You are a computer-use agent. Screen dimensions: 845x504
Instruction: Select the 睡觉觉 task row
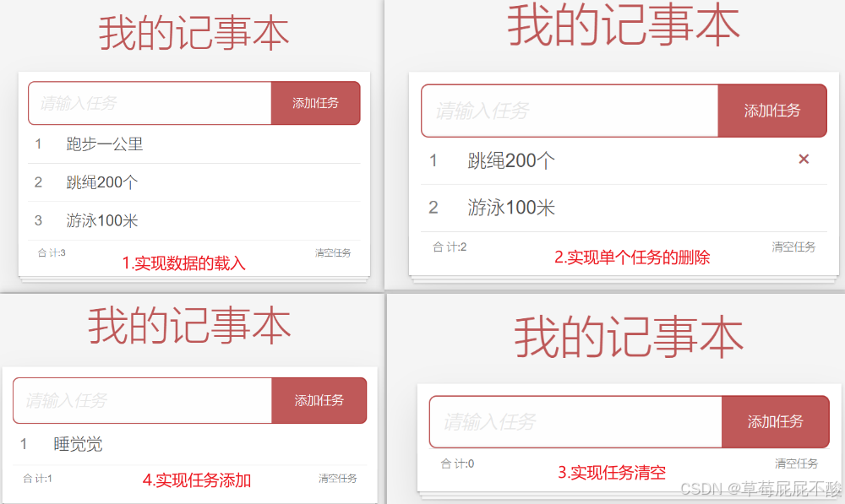pos(189,444)
